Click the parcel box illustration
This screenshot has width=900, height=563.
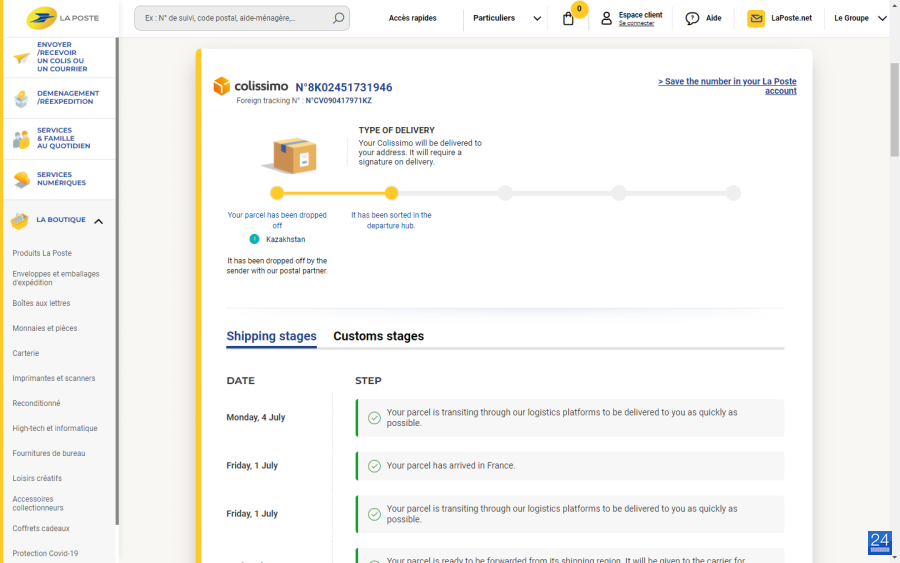pos(290,155)
